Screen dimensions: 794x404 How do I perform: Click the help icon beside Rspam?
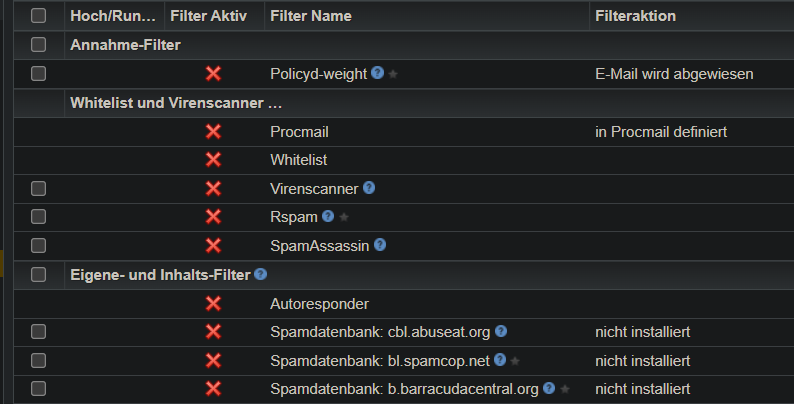[327, 216]
